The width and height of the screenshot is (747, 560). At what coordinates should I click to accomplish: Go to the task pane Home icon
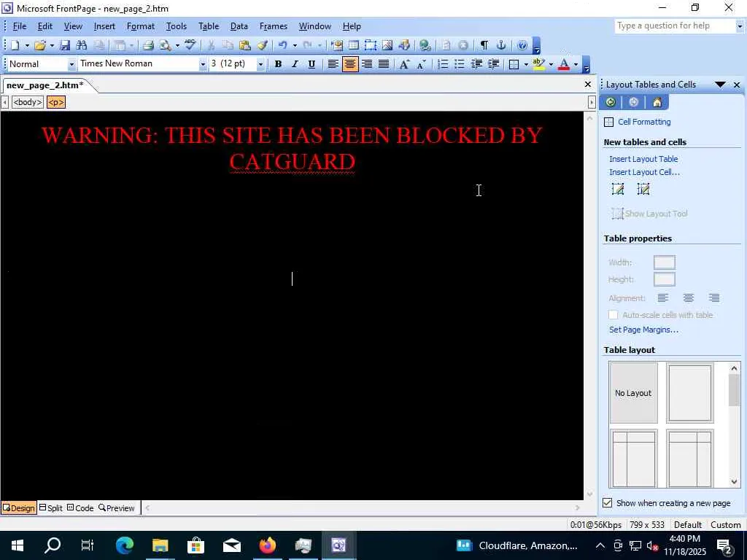[657, 102]
